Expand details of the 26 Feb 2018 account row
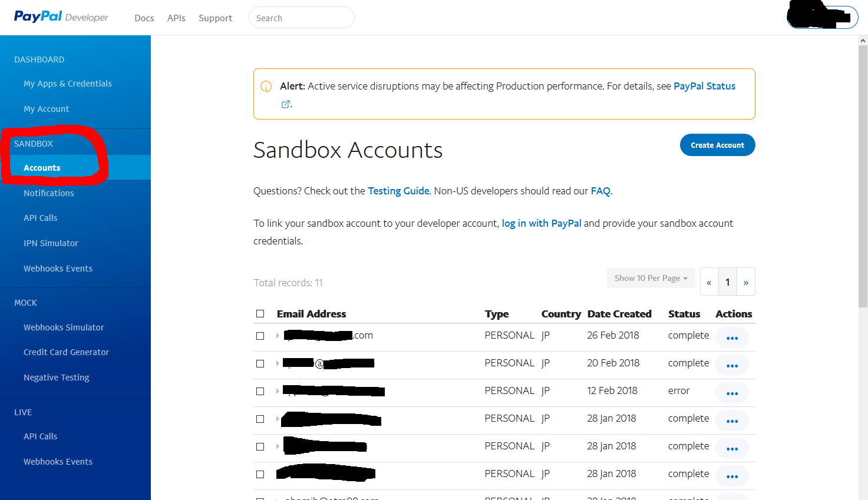 pos(278,336)
